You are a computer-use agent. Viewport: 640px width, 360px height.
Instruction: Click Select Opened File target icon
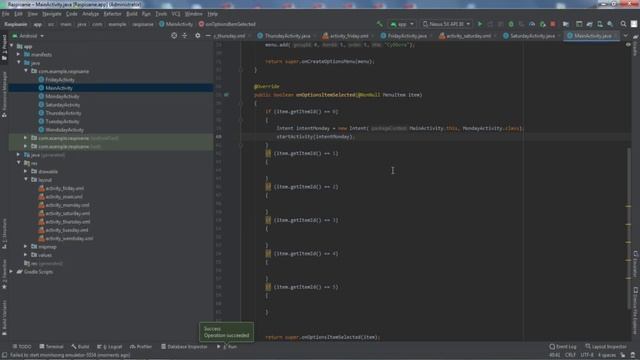174,36
